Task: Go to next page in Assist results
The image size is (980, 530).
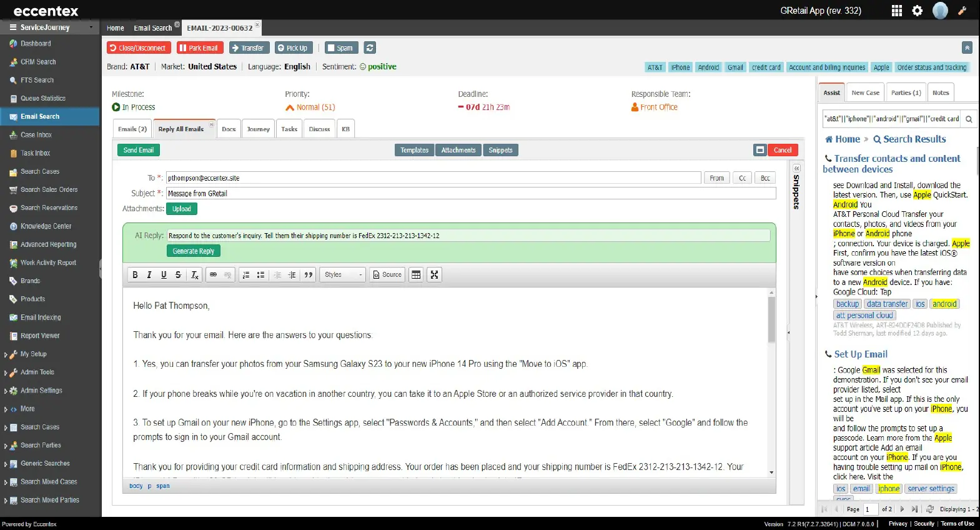Action: [902, 509]
